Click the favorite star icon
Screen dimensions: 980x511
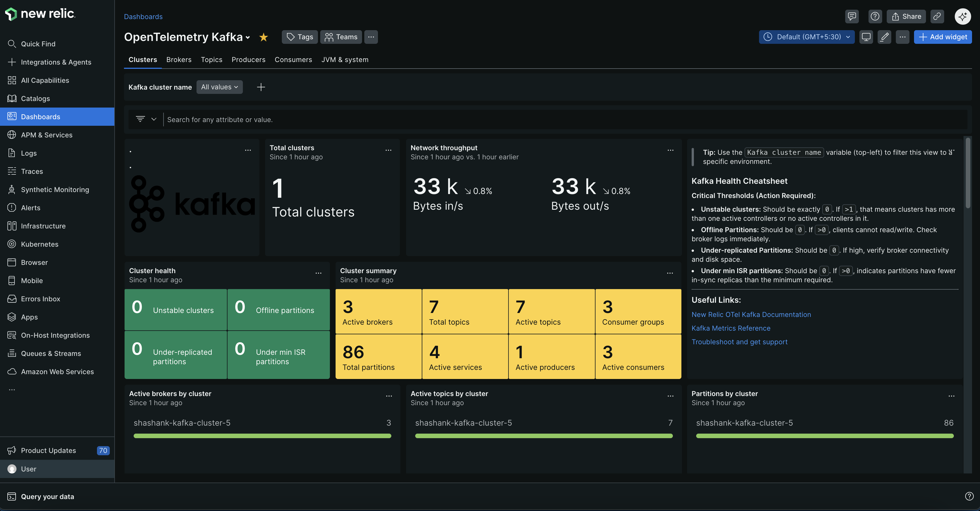(x=263, y=37)
